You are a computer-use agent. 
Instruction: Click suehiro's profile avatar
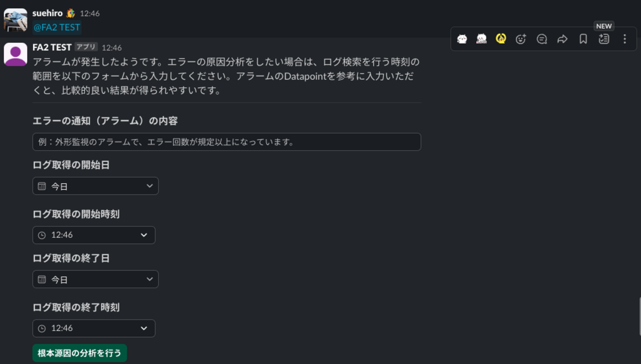point(15,21)
